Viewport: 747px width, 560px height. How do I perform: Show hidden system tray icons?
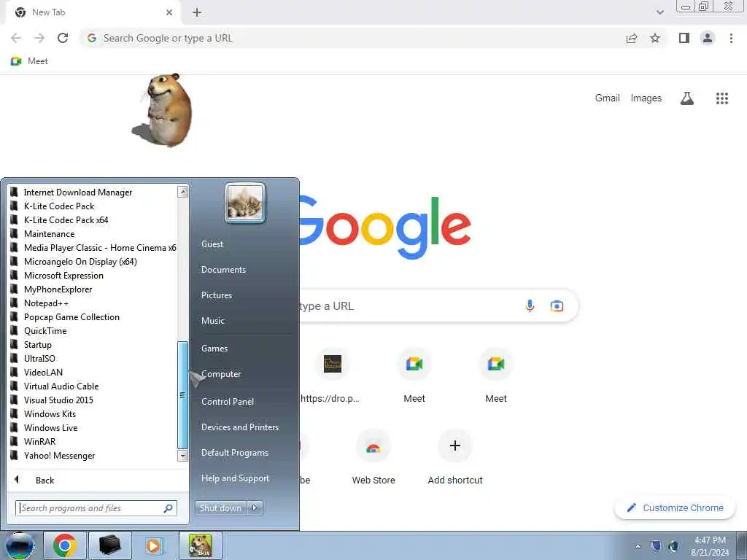pyautogui.click(x=638, y=546)
